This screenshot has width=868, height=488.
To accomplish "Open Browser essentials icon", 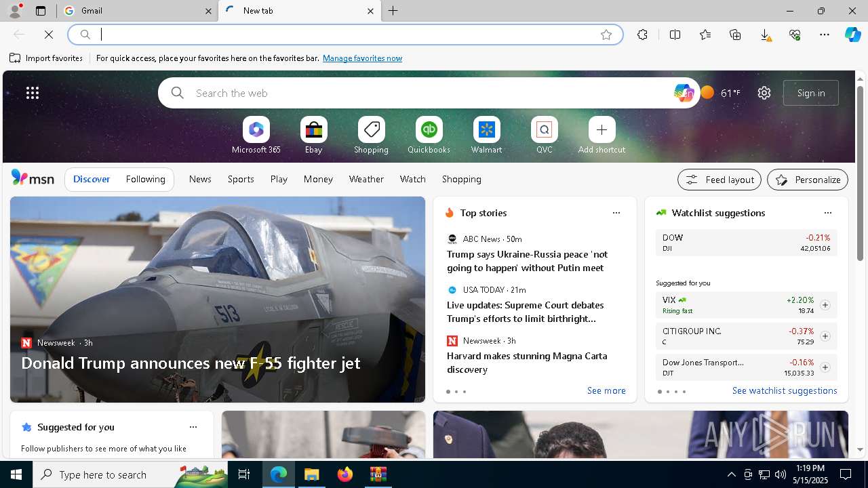I will click(x=795, y=35).
